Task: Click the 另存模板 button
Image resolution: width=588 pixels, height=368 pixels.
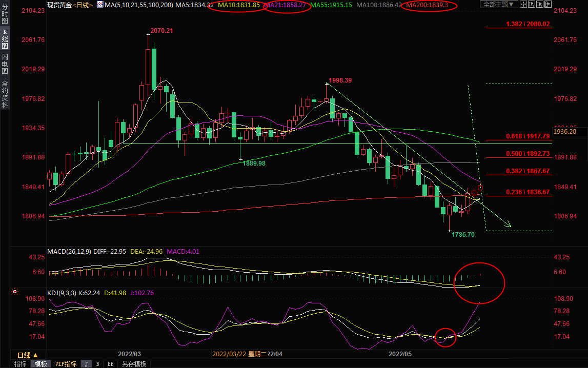Action: coord(134,364)
